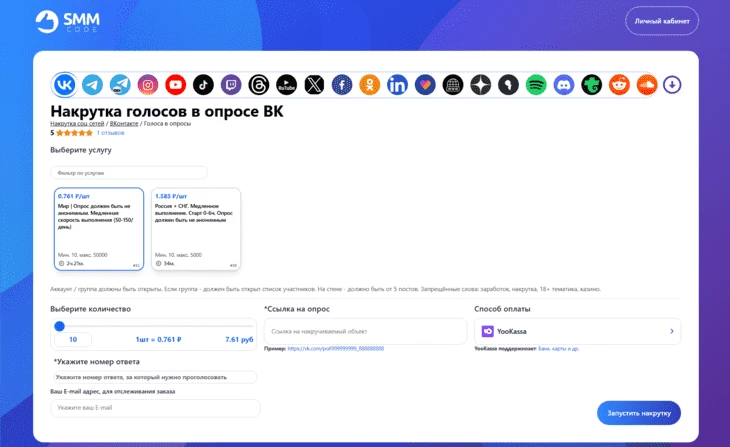730x447 pixels.
Task: Focus the Укажите номер ответа field
Action: 154,377
